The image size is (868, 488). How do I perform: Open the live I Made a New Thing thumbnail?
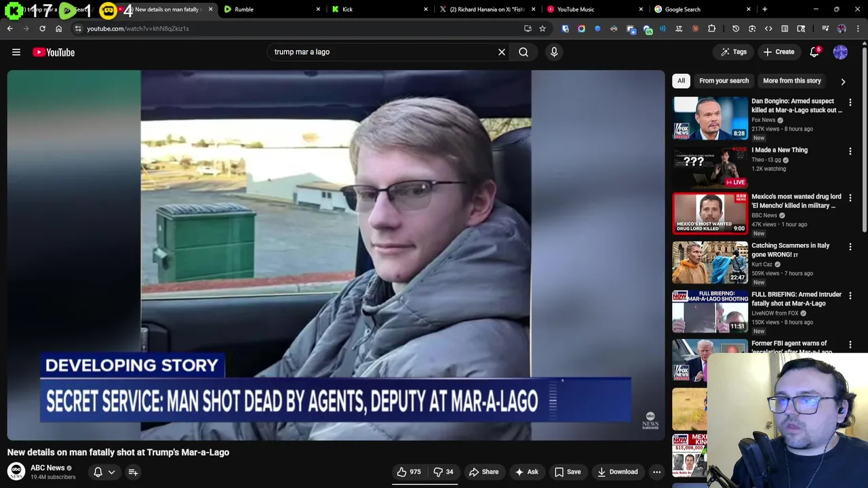710,167
